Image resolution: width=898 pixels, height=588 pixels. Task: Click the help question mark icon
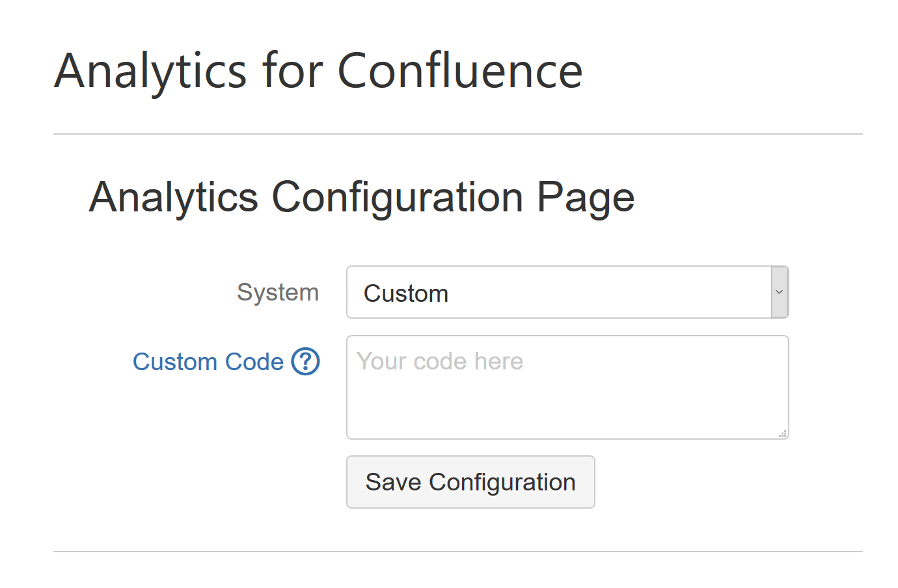coord(305,362)
